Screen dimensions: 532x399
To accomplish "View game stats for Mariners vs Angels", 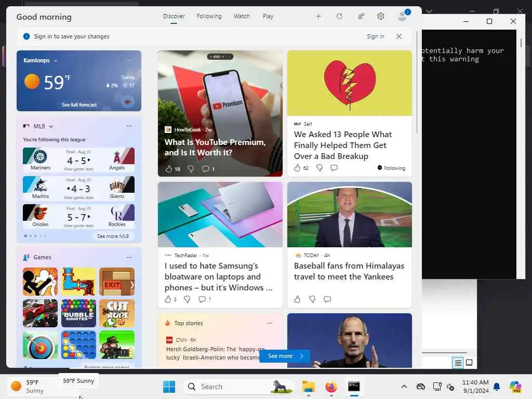I will tap(78, 169).
